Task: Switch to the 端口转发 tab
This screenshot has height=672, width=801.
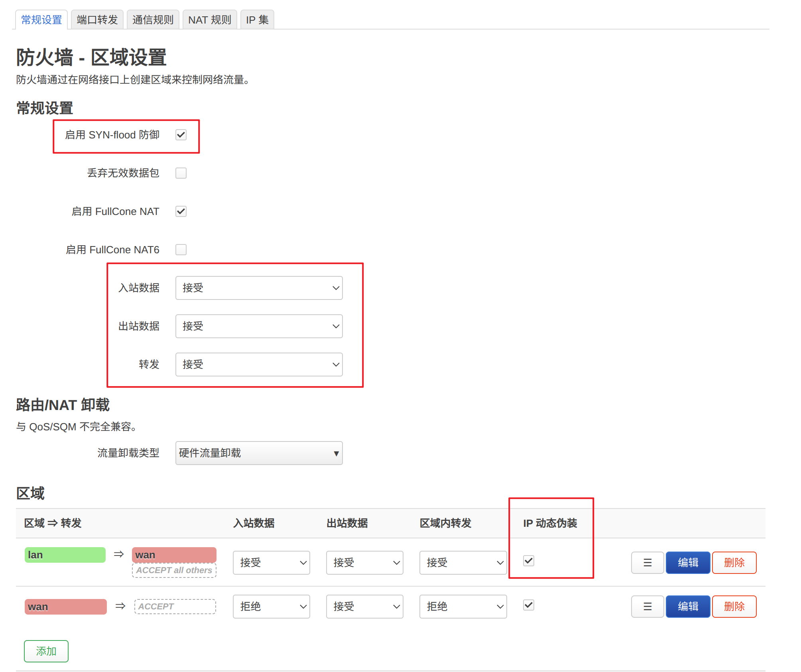Action: tap(97, 20)
